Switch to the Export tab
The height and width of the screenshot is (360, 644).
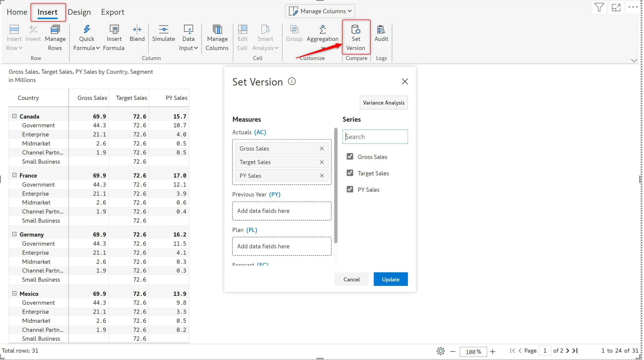coord(113,12)
